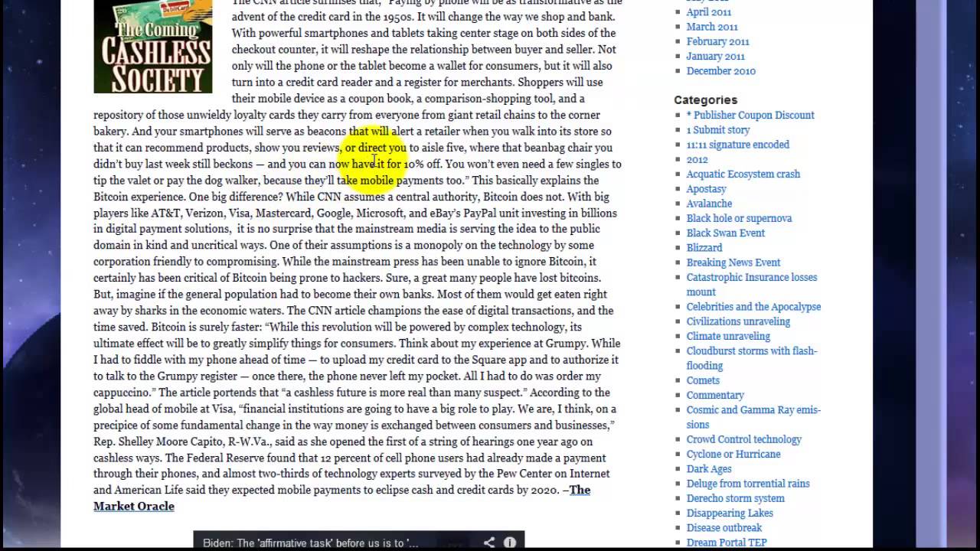This screenshot has height=551, width=980.
Task: Open the February 2011 archive
Action: tap(717, 41)
